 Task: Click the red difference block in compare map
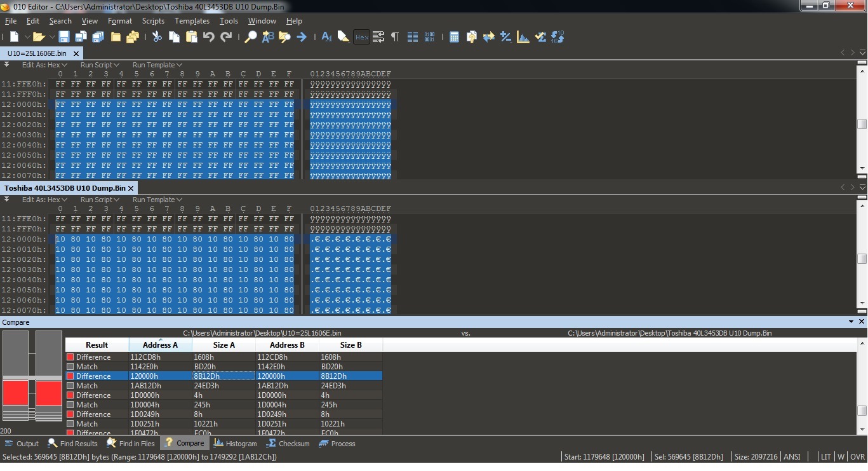click(16, 393)
